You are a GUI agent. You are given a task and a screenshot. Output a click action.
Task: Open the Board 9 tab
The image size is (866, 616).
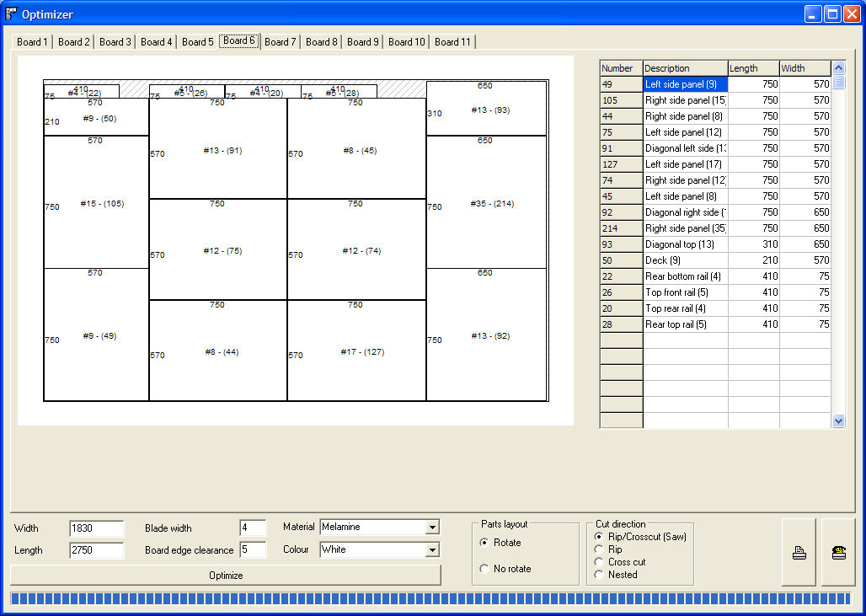point(363,42)
